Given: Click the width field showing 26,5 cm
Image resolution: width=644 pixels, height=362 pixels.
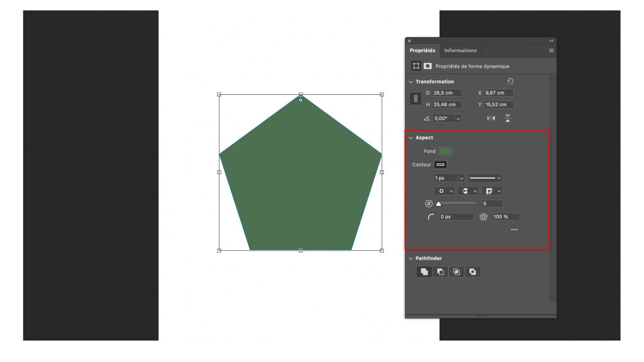Looking at the screenshot, I should (447, 93).
